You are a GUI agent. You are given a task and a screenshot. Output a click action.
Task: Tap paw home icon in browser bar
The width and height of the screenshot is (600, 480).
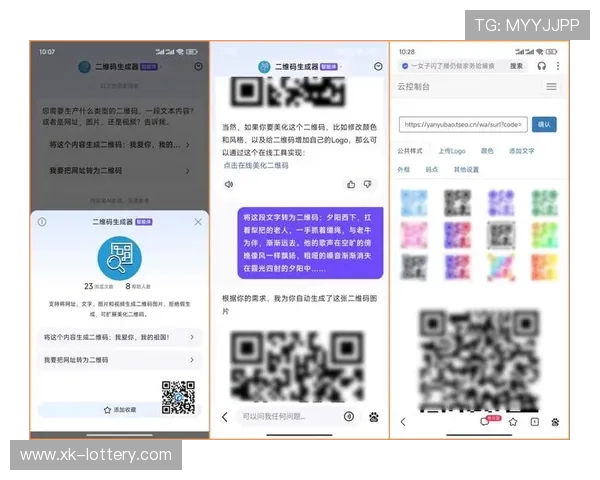[555, 422]
